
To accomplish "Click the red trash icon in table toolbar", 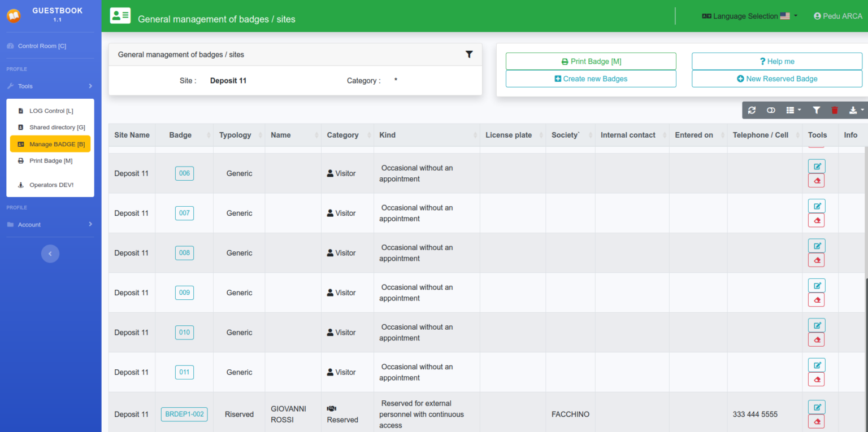I will (x=835, y=111).
